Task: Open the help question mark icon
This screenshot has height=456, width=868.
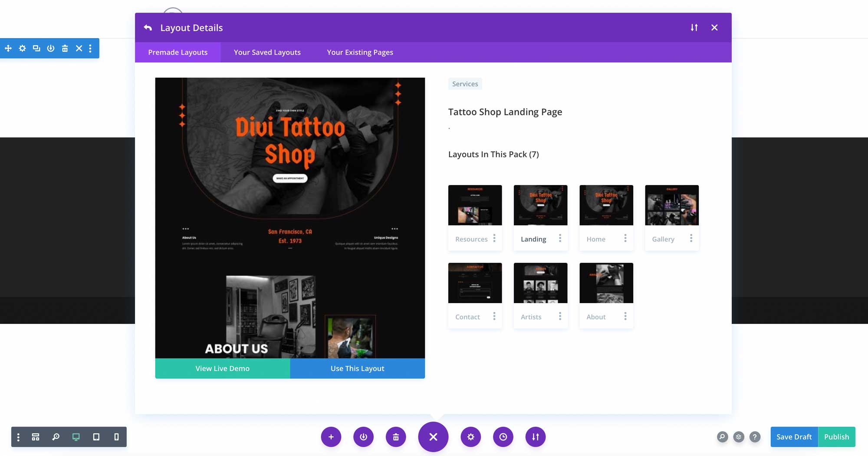Action: tap(755, 437)
